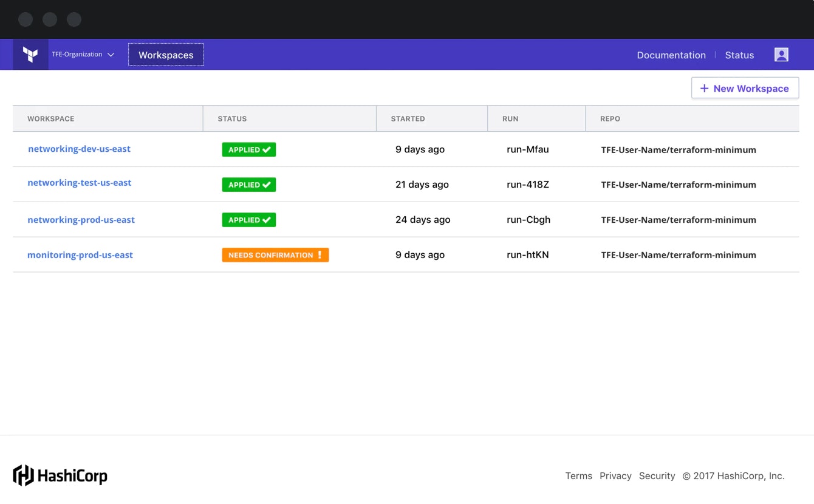
Task: Open the user profile avatar icon
Action: pyautogui.click(x=781, y=55)
